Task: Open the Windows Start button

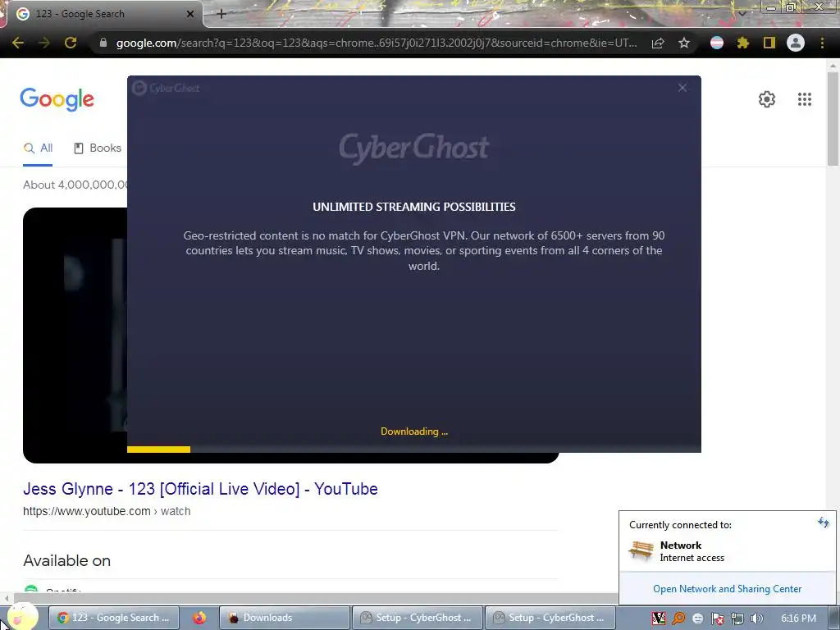Action: click(21, 617)
